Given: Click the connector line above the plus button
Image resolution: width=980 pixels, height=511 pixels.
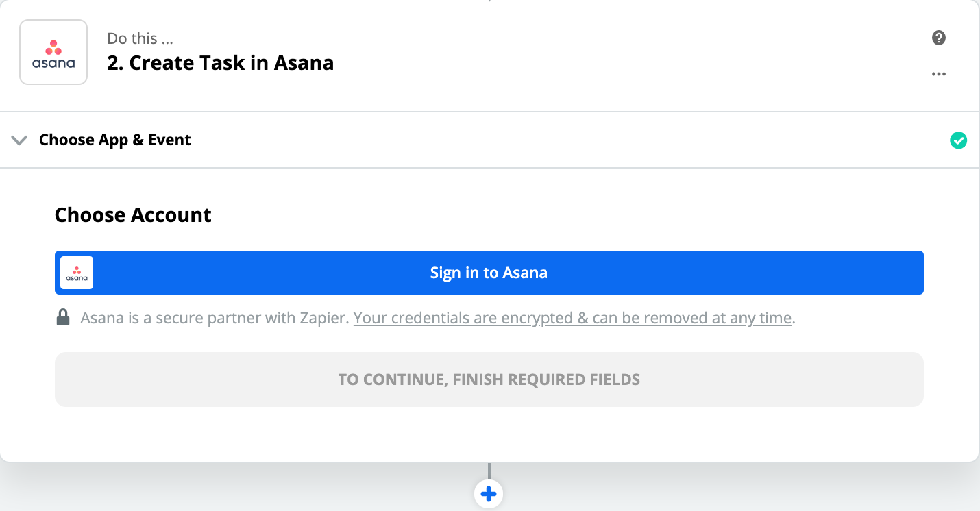Looking at the screenshot, I should [489, 471].
